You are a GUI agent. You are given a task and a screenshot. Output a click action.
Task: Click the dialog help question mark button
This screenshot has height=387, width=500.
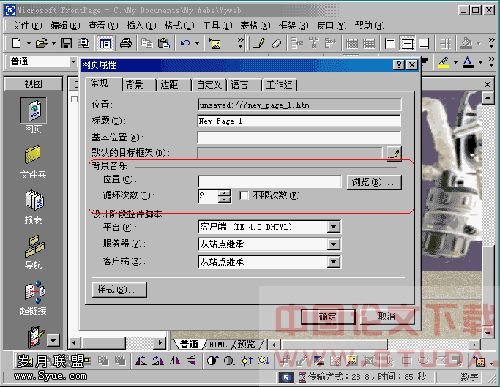[399, 65]
